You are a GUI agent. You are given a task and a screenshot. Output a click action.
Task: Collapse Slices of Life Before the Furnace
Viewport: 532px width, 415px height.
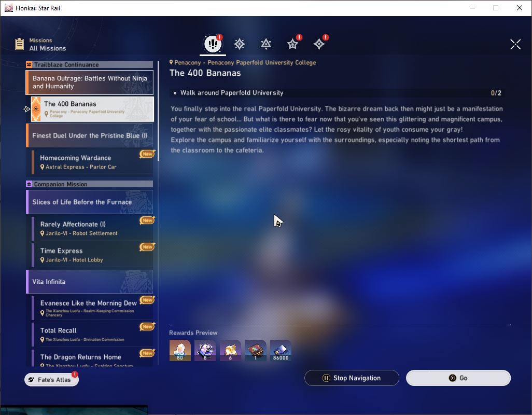point(90,202)
